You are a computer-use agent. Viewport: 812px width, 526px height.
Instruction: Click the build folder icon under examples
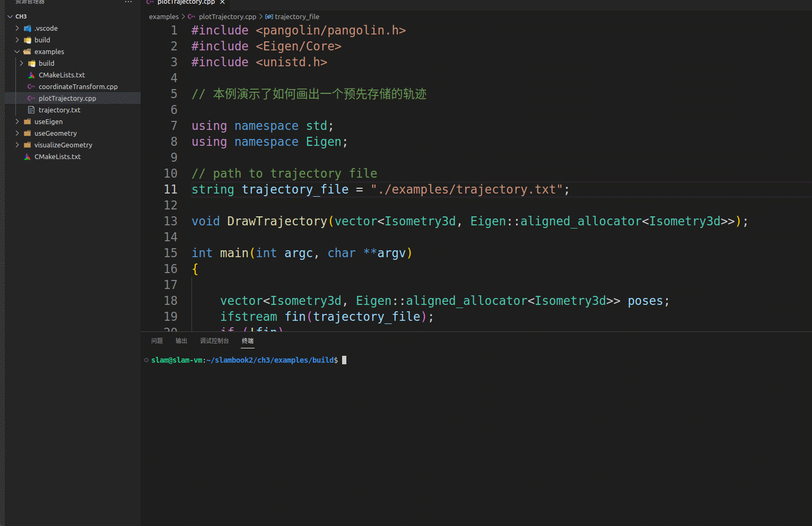pyautogui.click(x=32, y=63)
